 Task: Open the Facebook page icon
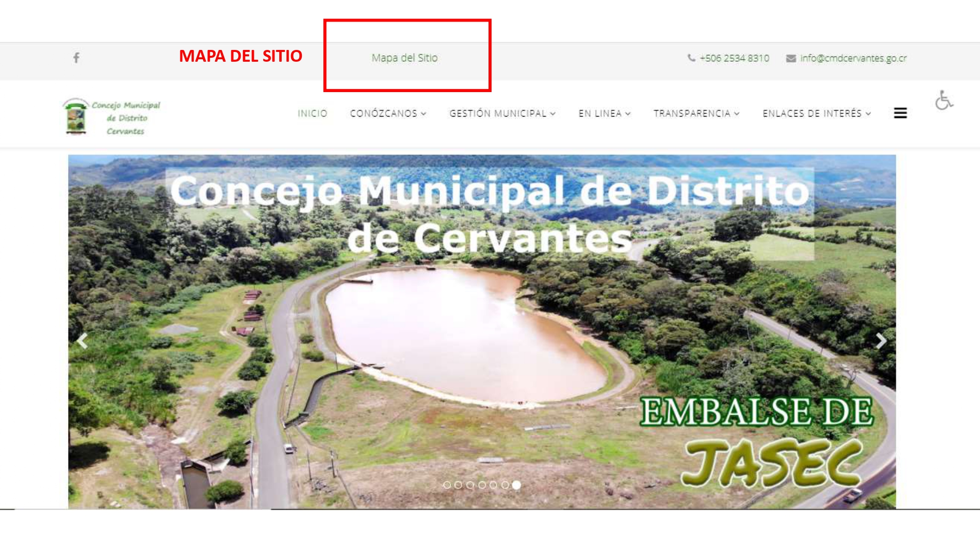tap(76, 58)
